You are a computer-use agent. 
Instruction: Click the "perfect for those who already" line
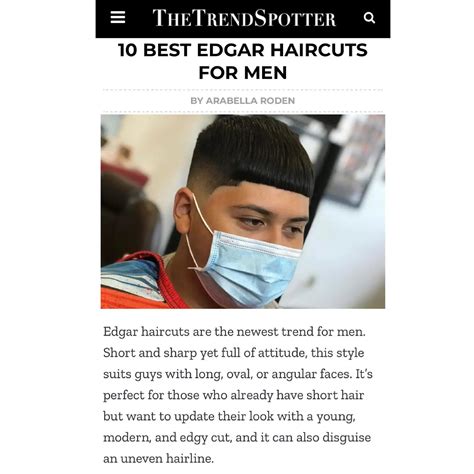pos(233,395)
